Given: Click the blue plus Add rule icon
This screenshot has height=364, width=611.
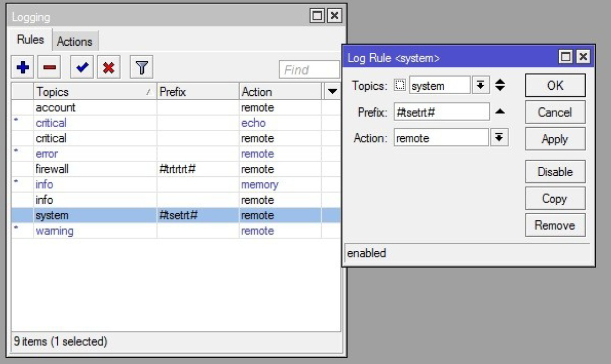Looking at the screenshot, I should [23, 68].
